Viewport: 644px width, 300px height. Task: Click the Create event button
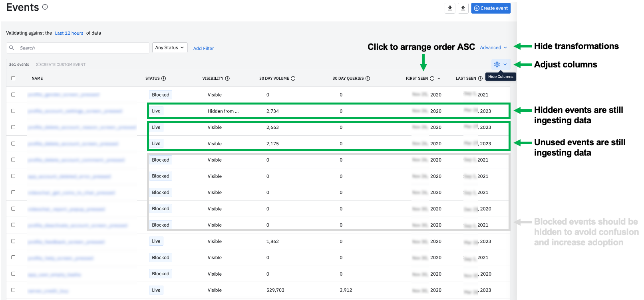(x=491, y=8)
